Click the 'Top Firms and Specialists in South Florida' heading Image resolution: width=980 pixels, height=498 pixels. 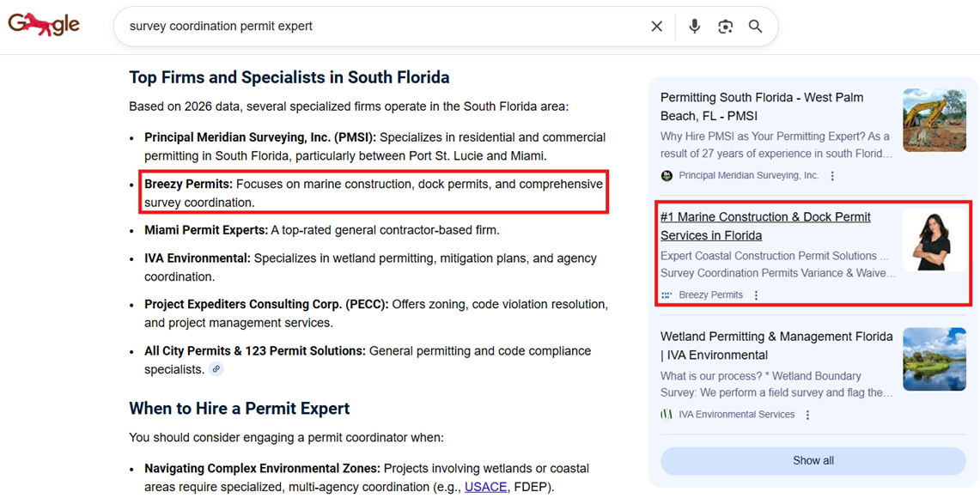click(289, 77)
